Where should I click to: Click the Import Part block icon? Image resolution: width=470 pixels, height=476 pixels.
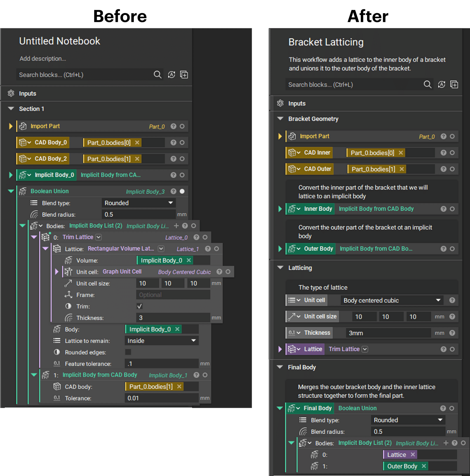point(23,126)
